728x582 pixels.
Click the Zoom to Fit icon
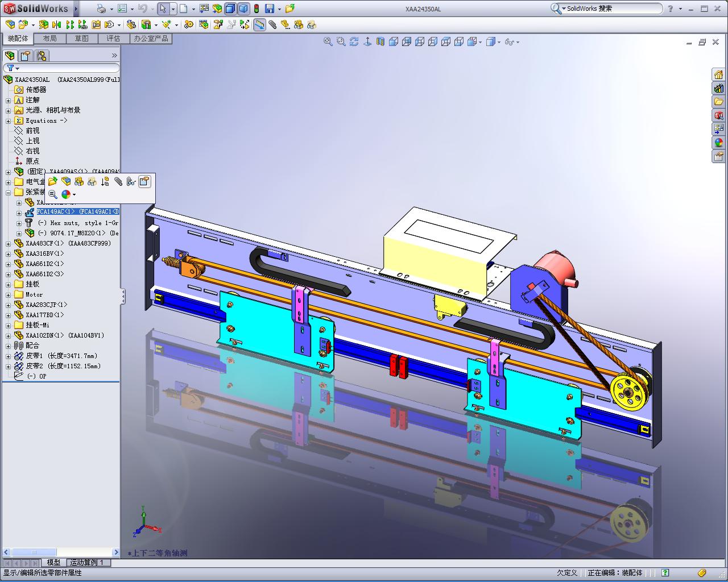(x=328, y=41)
